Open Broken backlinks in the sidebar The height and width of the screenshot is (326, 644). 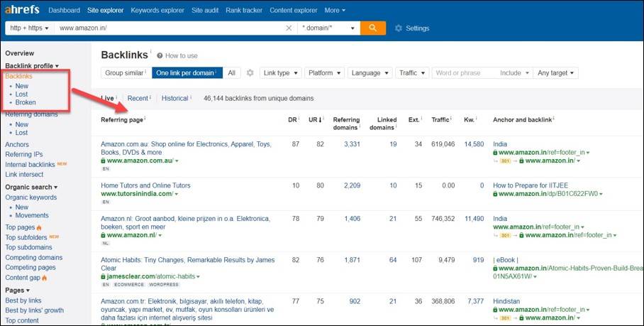click(26, 102)
